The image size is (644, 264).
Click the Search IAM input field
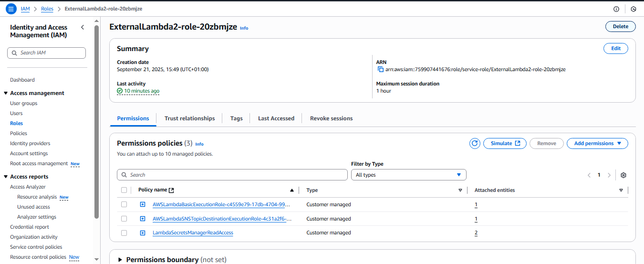click(x=46, y=53)
